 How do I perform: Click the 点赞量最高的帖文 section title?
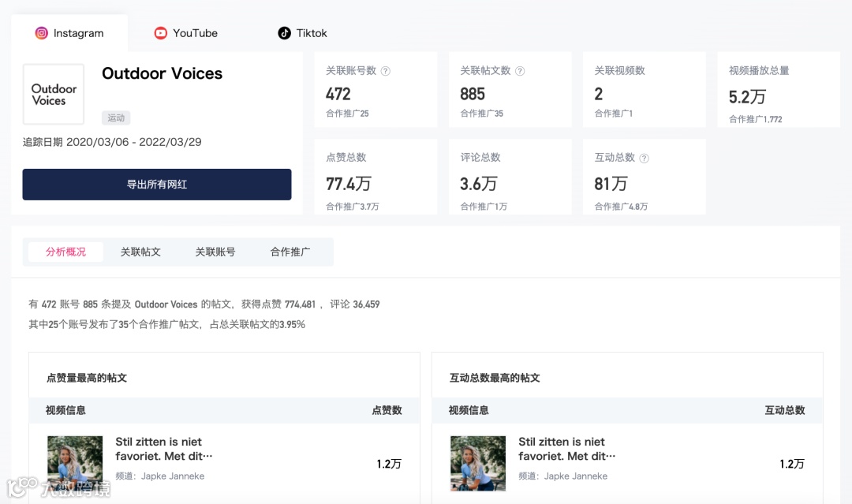tap(87, 378)
